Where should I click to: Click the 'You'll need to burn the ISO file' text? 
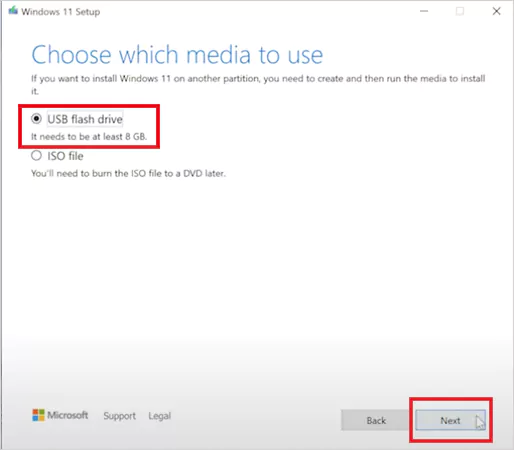pyautogui.click(x=128, y=173)
